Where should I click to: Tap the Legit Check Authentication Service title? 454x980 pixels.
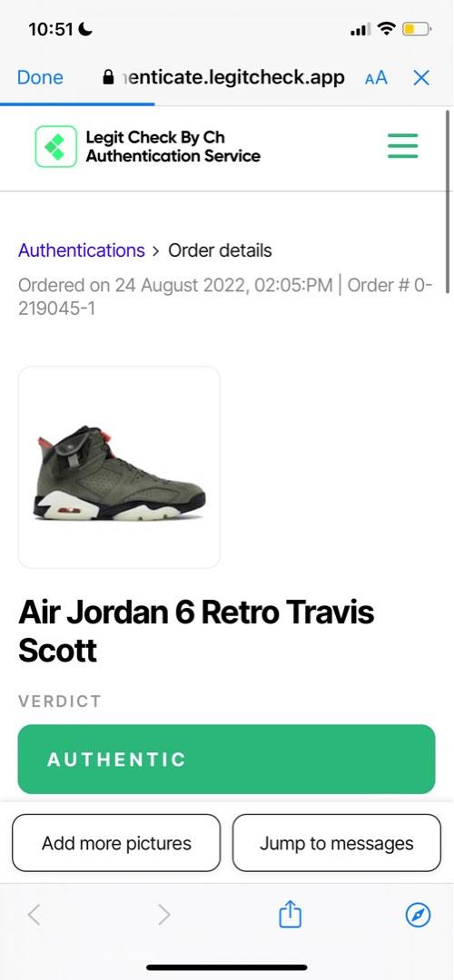click(x=173, y=146)
